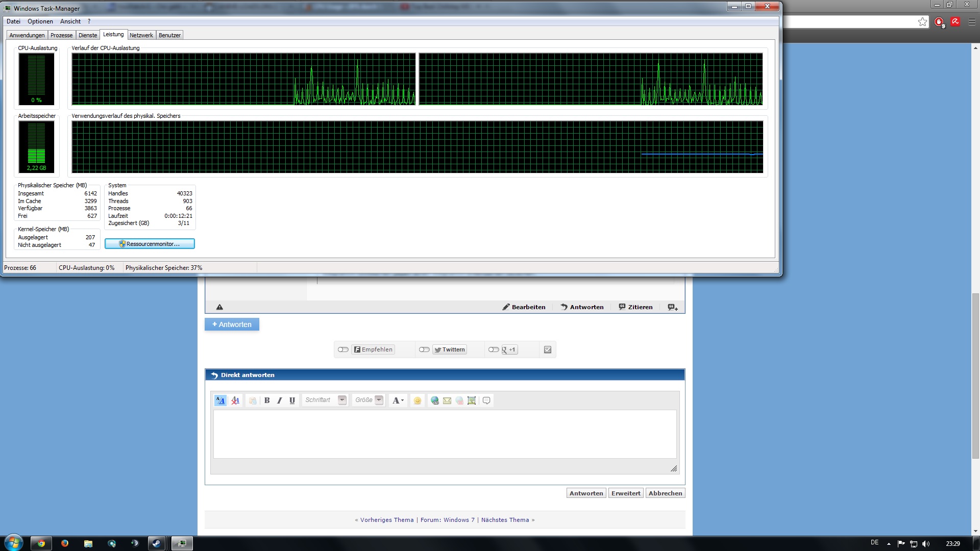
Task: Switch to the Dienste tab
Action: coord(88,35)
